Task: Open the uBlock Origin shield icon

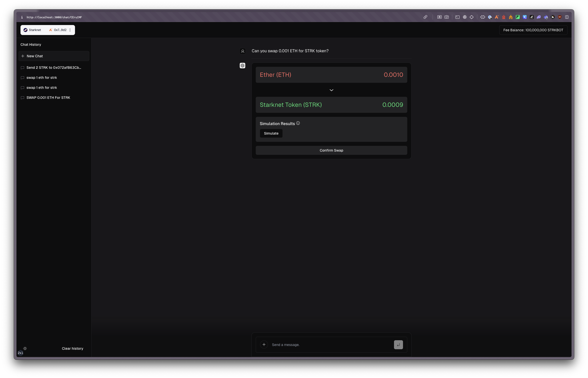Action: click(x=560, y=17)
